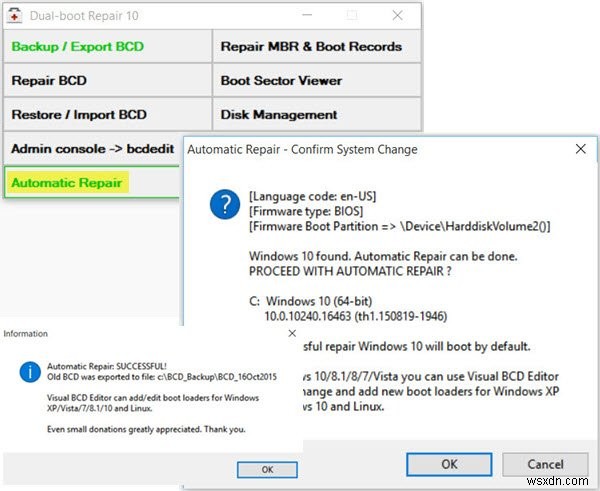The image size is (600, 491).
Task: Open Admin console -> bcdedit
Action: (x=92, y=148)
